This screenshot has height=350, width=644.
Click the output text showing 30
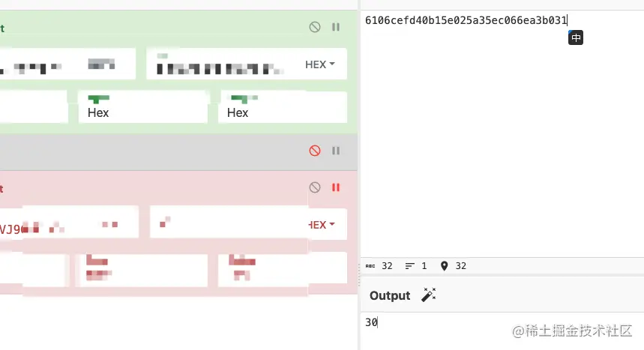coord(371,322)
